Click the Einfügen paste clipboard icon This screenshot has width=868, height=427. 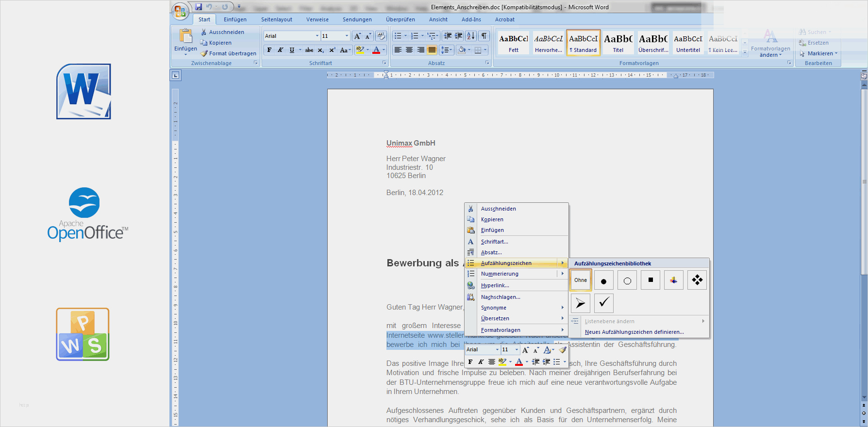(x=185, y=36)
